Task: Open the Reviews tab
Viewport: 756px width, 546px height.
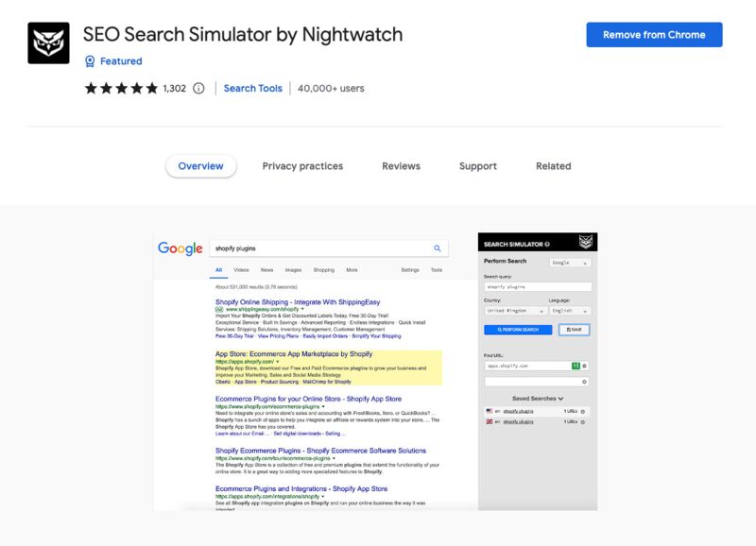Action: coord(401,166)
